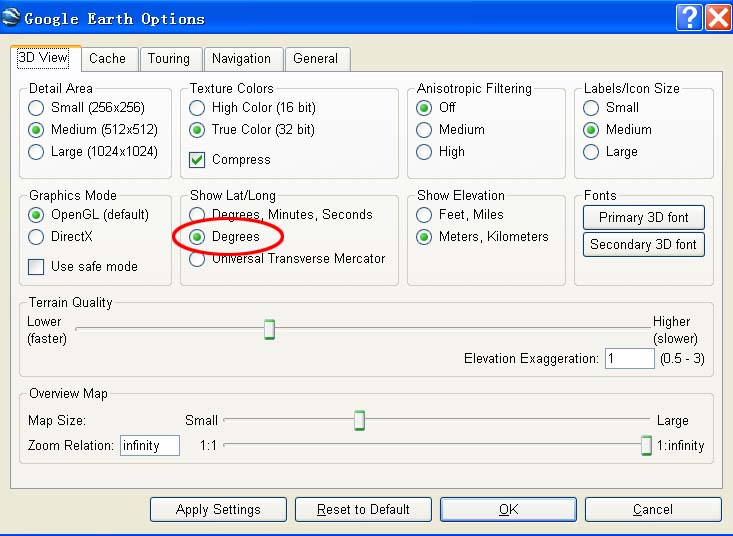Click the Google Earth icon in title bar
The image size is (733, 536).
[x=12, y=18]
